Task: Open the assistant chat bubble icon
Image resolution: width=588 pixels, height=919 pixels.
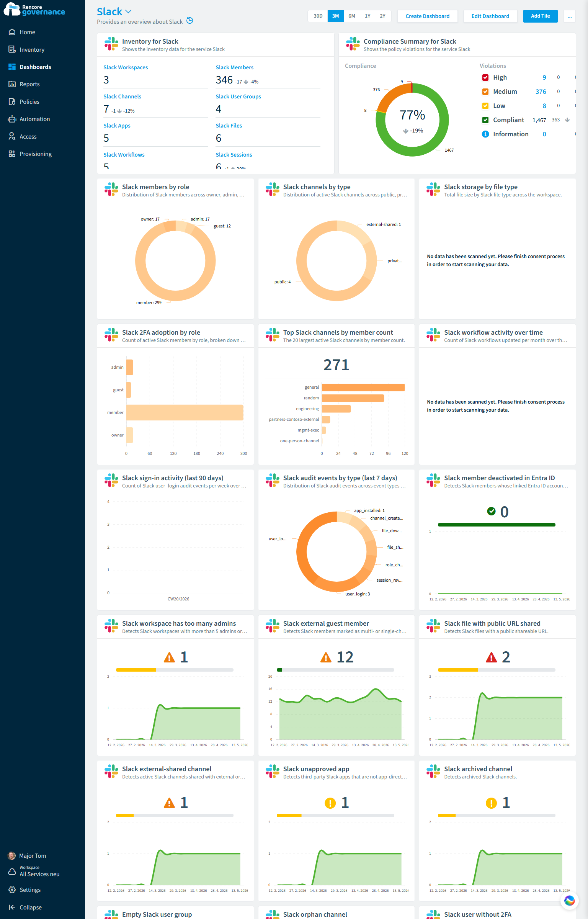Action: 569,901
